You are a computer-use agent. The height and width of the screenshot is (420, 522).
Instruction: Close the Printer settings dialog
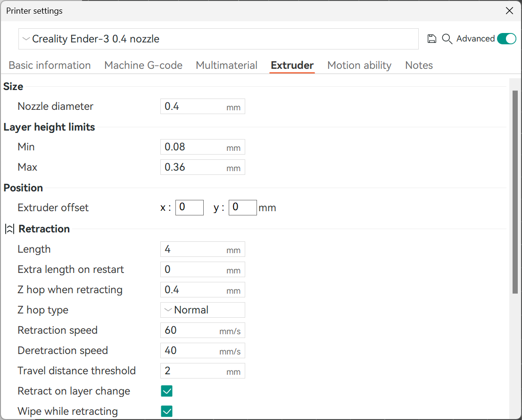point(509,11)
